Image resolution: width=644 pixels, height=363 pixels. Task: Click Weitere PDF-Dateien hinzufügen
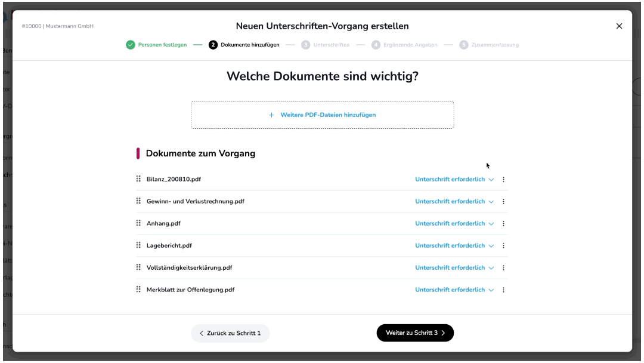[323, 115]
